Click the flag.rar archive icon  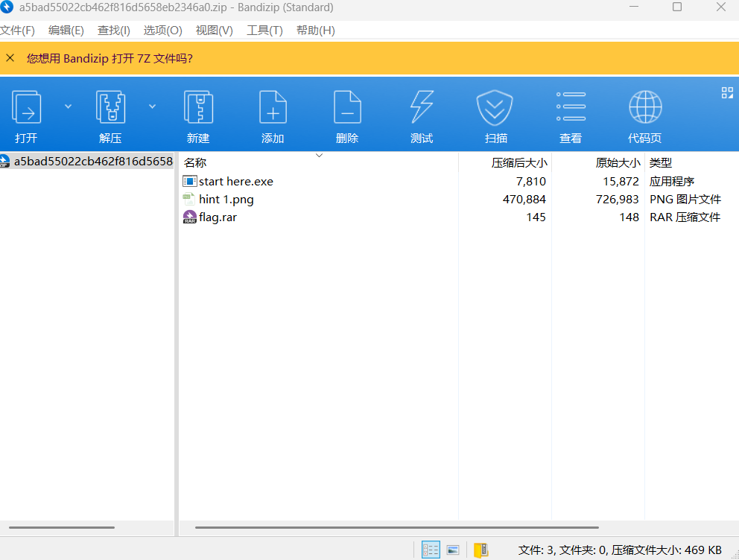tap(189, 217)
